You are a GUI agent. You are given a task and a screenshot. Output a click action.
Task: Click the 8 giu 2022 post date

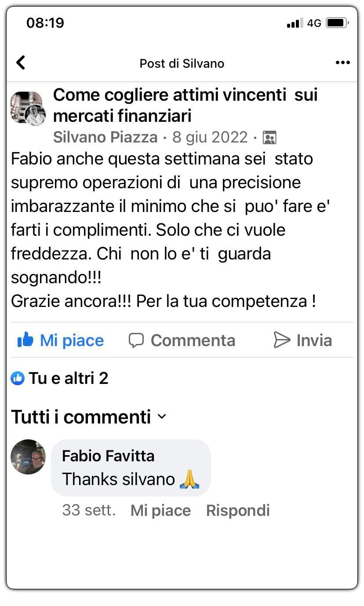[x=210, y=137]
